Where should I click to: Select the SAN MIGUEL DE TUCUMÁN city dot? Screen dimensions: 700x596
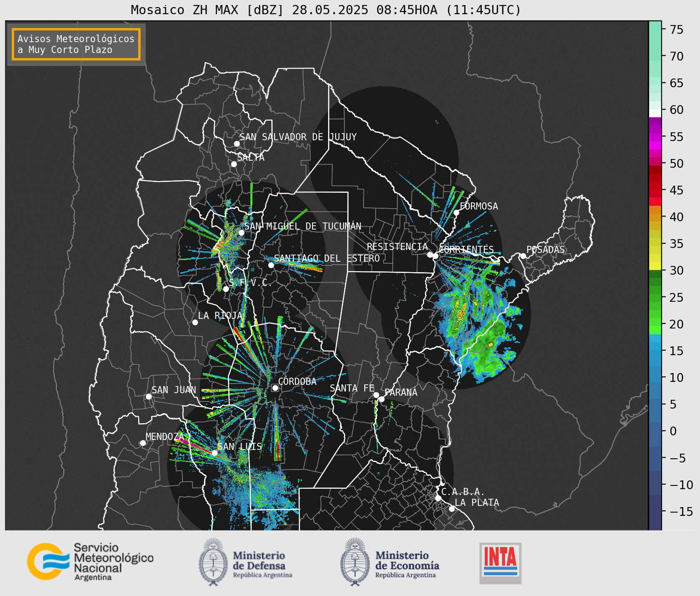coord(241,232)
